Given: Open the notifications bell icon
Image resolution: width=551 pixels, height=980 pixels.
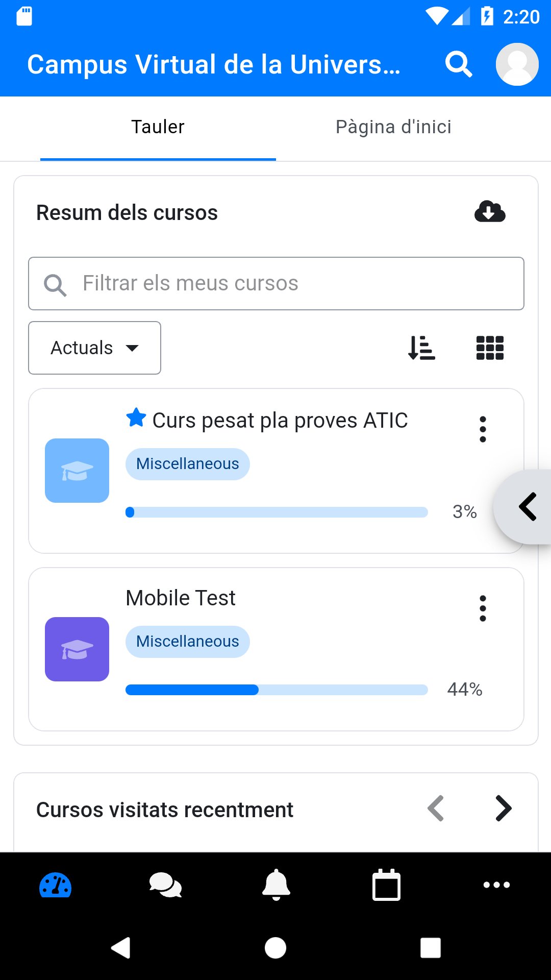Looking at the screenshot, I should (275, 886).
